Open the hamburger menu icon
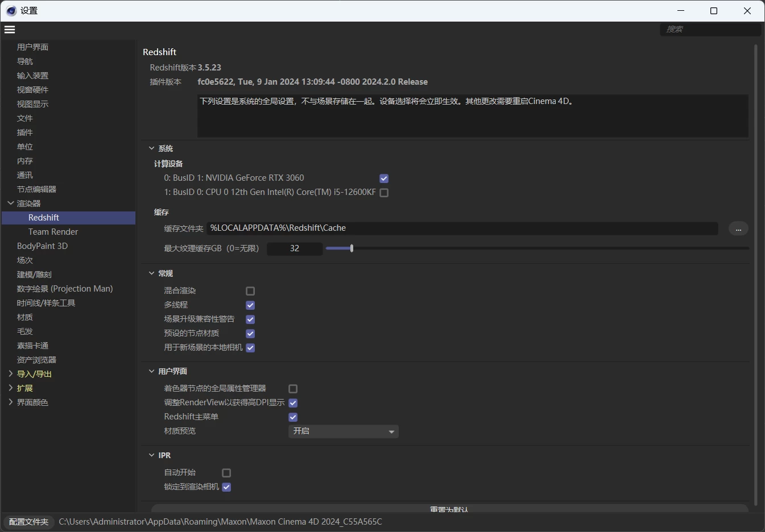Image resolution: width=765 pixels, height=532 pixels. [x=10, y=30]
